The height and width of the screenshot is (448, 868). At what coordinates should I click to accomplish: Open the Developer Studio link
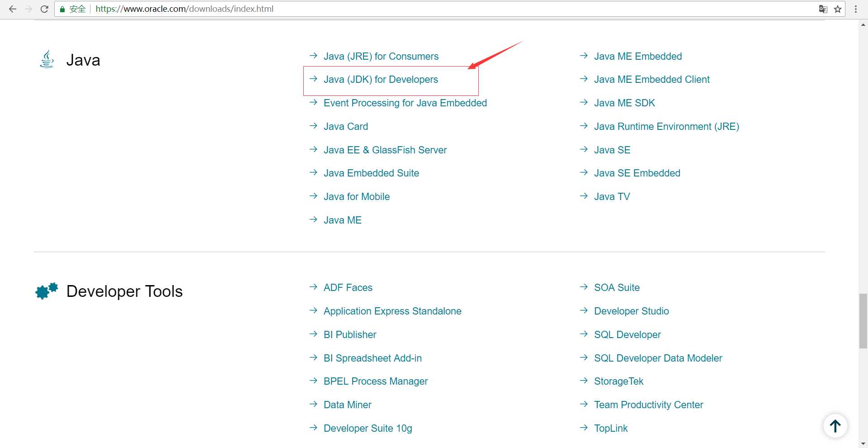pyautogui.click(x=632, y=311)
